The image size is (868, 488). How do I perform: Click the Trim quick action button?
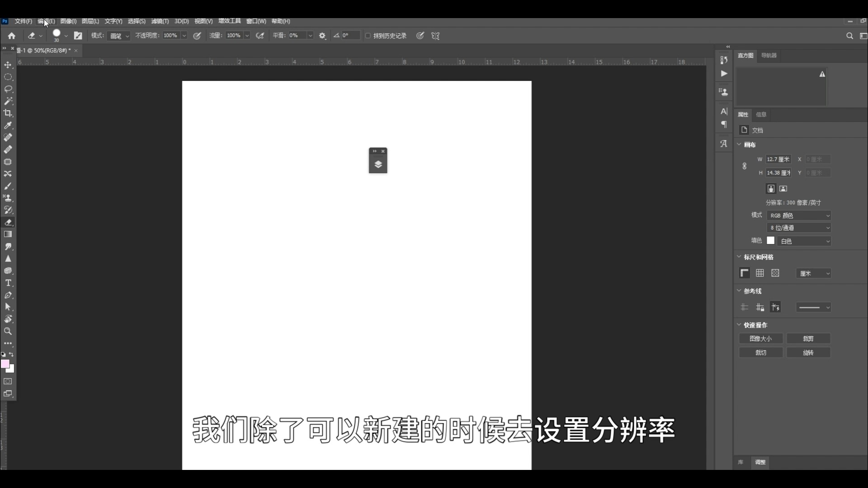click(x=761, y=352)
